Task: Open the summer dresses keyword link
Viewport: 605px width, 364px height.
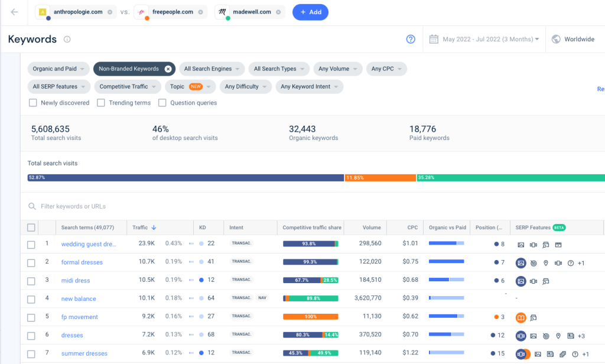Action: pyautogui.click(x=84, y=353)
